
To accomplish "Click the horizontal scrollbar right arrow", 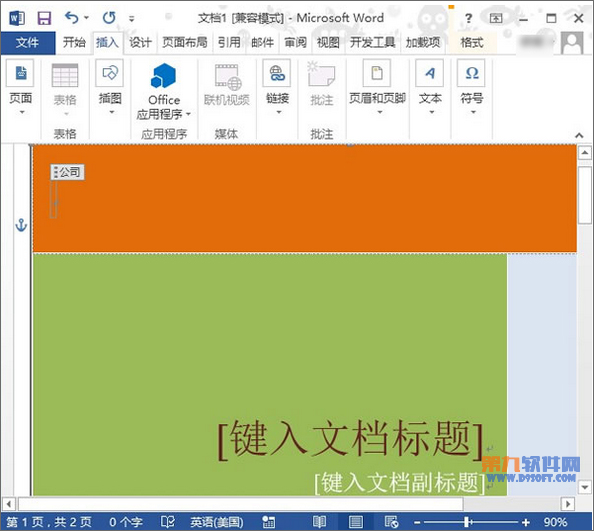I will (x=568, y=504).
